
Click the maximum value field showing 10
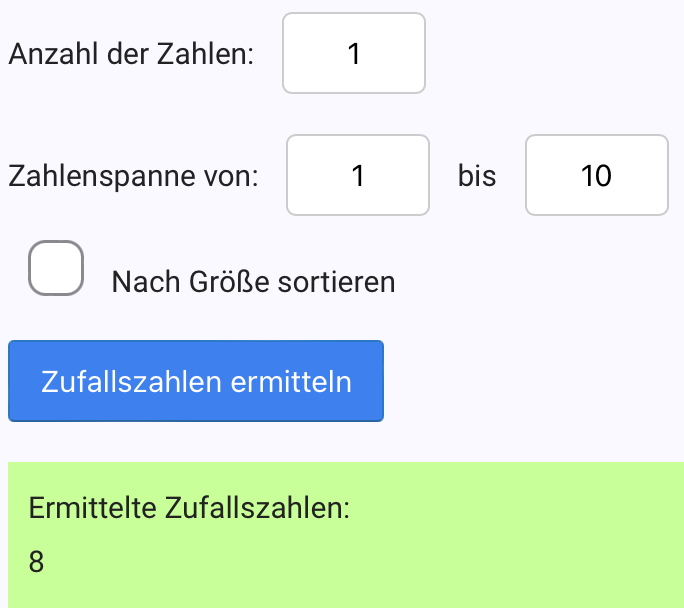click(x=596, y=175)
